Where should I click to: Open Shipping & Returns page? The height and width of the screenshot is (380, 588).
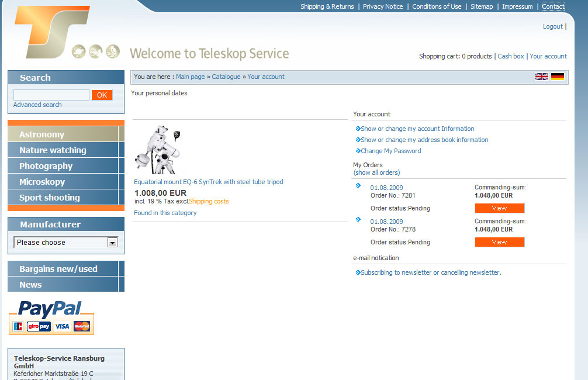pos(327,6)
